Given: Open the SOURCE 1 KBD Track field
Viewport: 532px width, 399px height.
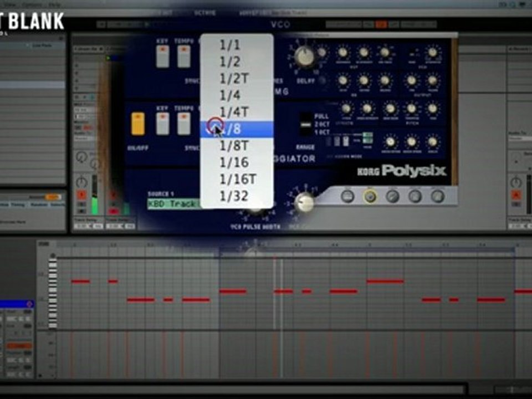Looking at the screenshot, I should tap(173, 203).
